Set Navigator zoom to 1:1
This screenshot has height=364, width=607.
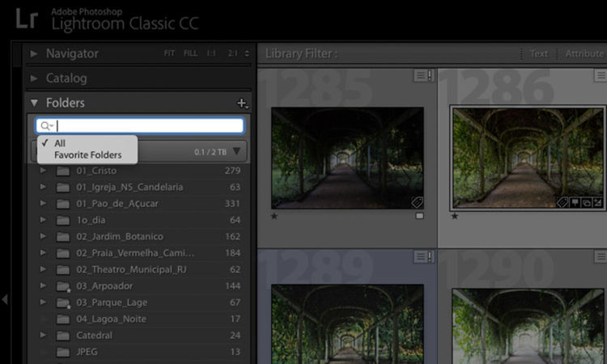point(211,53)
